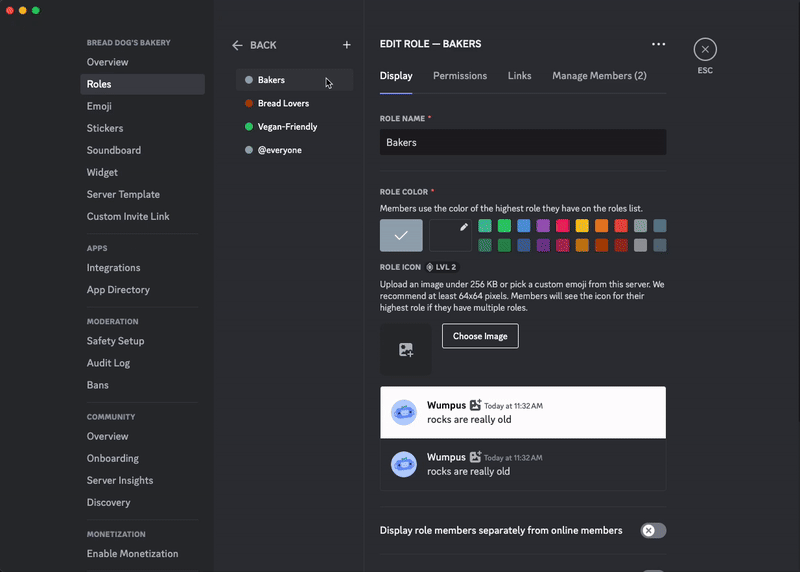Click the dark-theme Wumpus preview message
Viewport: 800px width, 572px height.
pyautogui.click(x=522, y=464)
